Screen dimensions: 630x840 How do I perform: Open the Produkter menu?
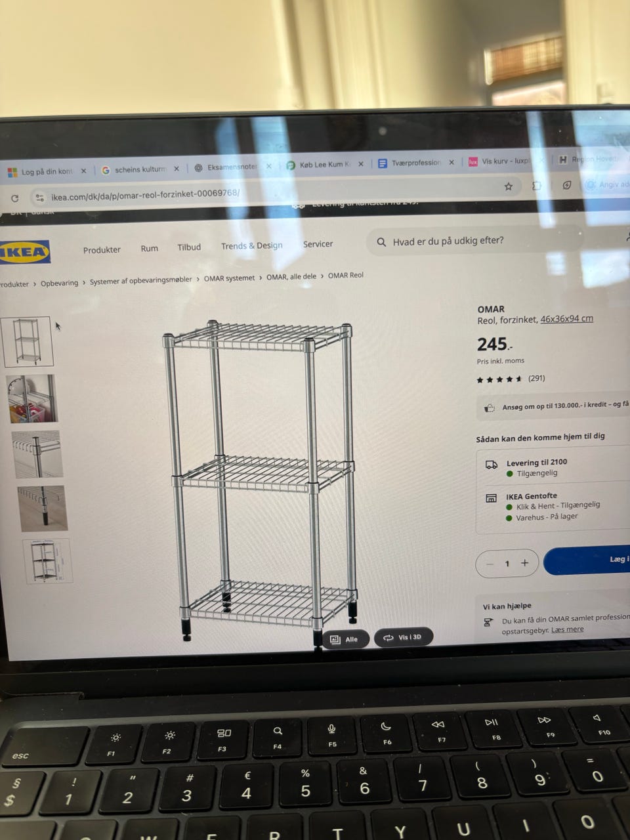102,250
